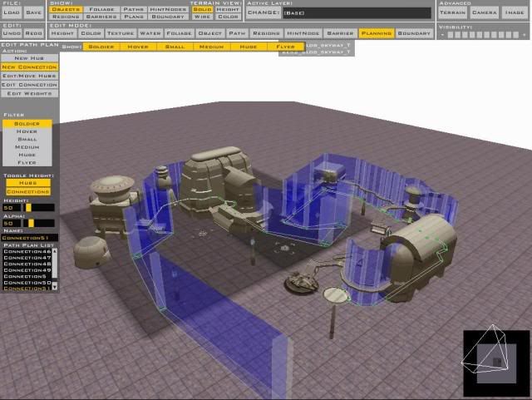Toggle Medium in the Show bar

tap(211, 47)
